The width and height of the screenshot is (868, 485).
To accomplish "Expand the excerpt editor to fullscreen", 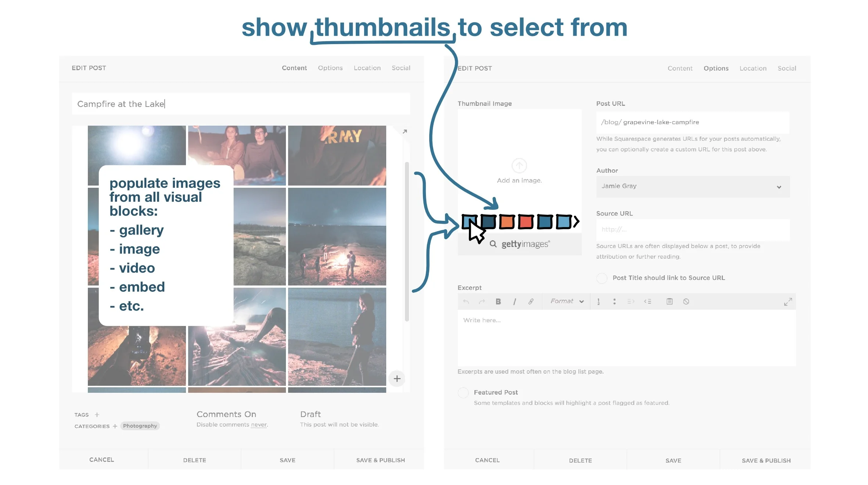I will point(788,302).
